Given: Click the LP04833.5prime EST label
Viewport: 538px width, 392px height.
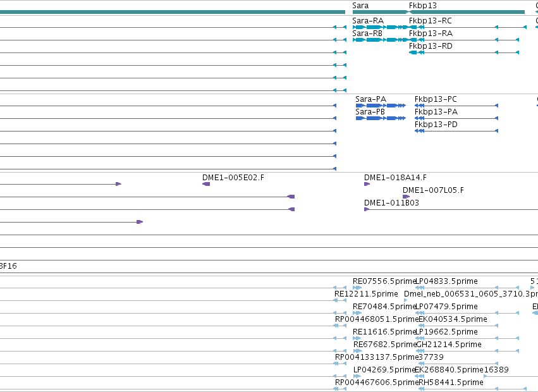Looking at the screenshot, I should coord(446,281).
